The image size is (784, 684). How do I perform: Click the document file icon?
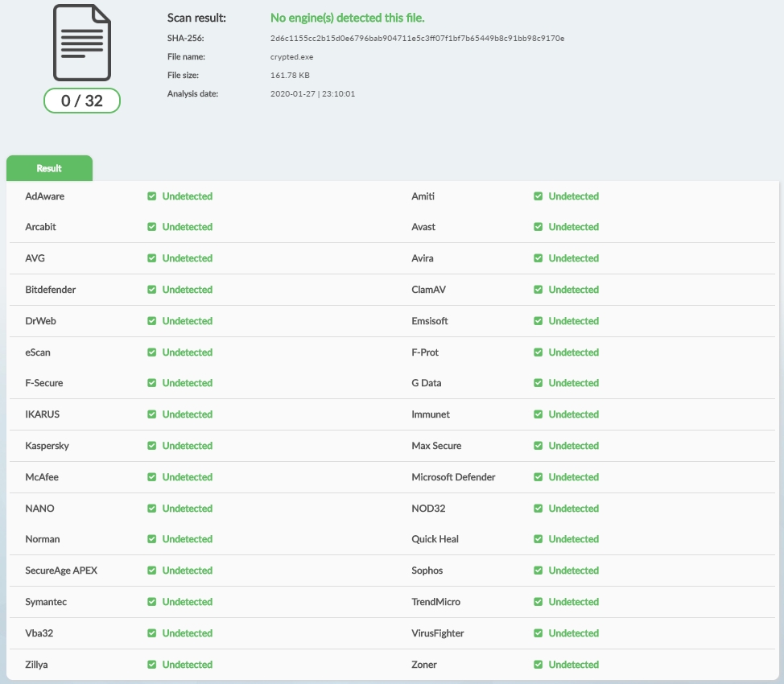82,43
